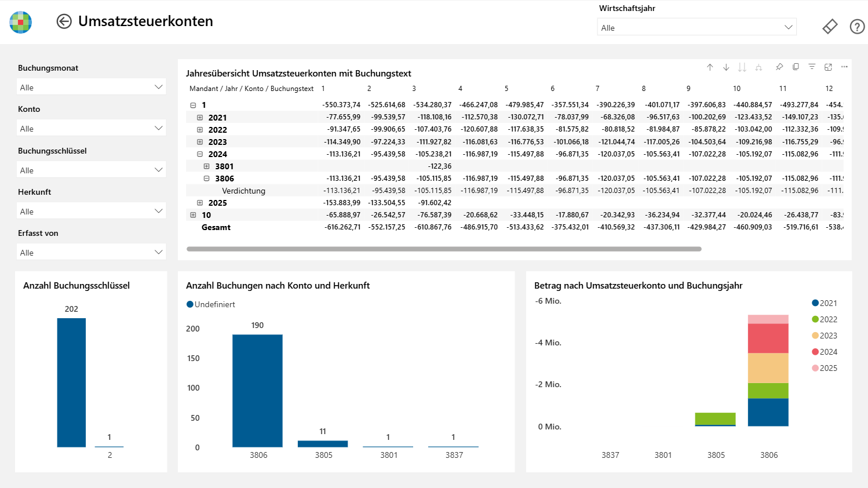Open more options ellipsis on the matrix
This screenshot has width=868, height=488.
[844, 67]
